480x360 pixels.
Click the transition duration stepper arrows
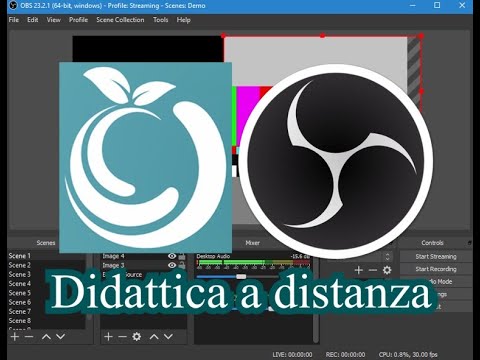click(x=387, y=256)
